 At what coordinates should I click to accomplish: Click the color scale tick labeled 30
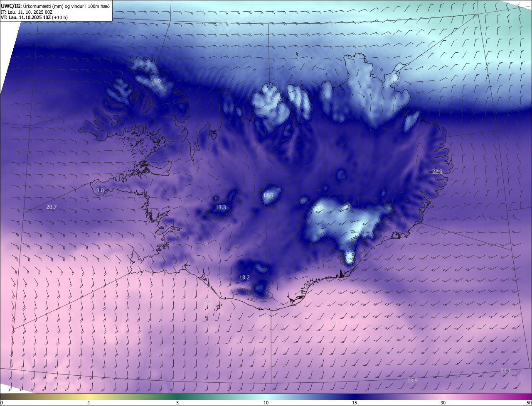[443, 403]
